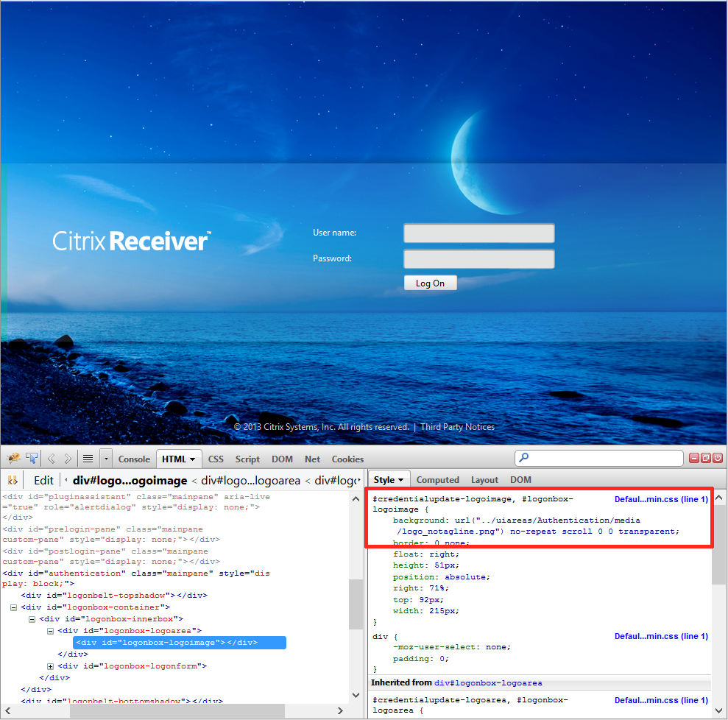Expand the logonbox-logonform node
The height and width of the screenshot is (720, 728).
coord(50,666)
